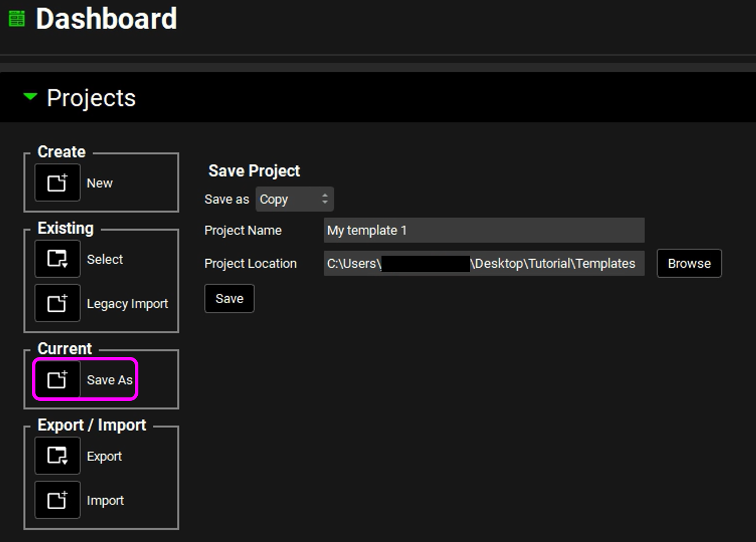Pick the Legacy Import text label
Image resolution: width=756 pixels, height=542 pixels.
coord(127,304)
